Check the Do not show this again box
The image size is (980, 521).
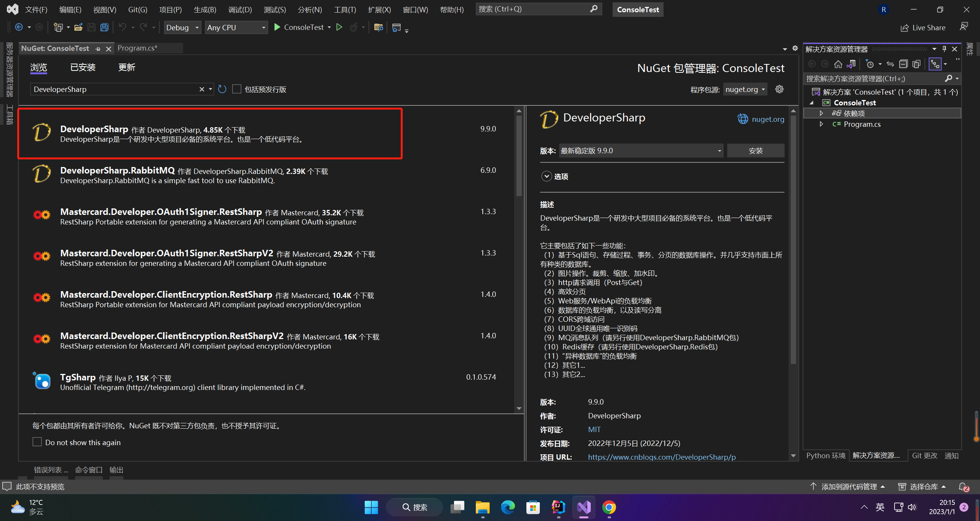37,442
